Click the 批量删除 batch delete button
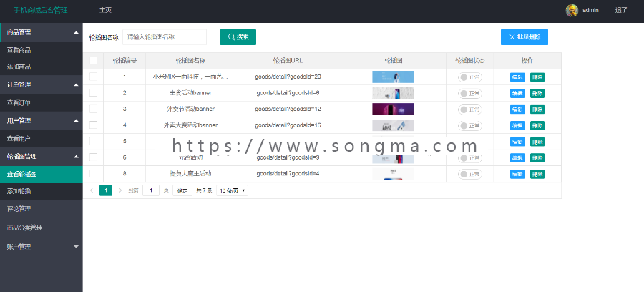The height and width of the screenshot is (292, 644). tap(525, 37)
